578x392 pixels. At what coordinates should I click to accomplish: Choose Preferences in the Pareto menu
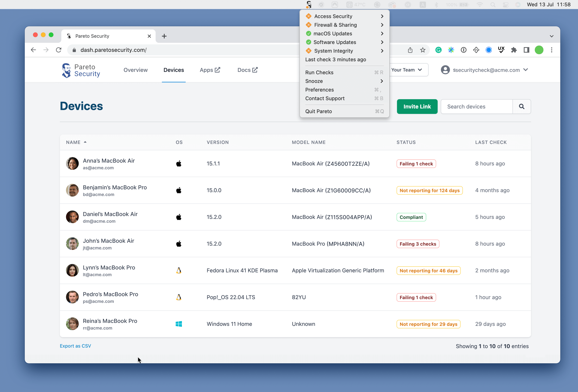coord(320,90)
